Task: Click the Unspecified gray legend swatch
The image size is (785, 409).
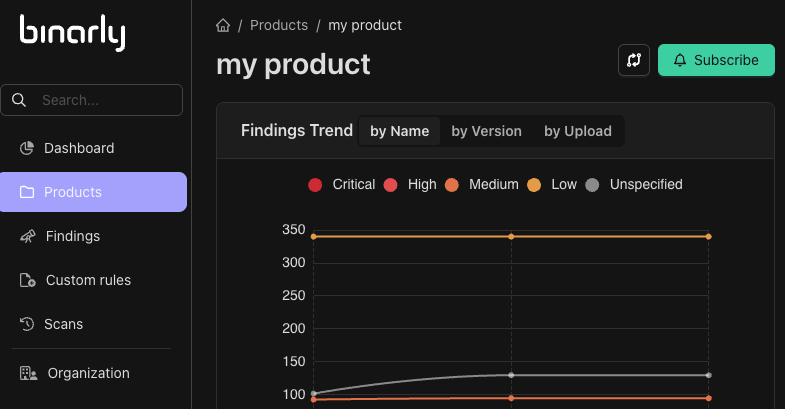Action: [592, 185]
